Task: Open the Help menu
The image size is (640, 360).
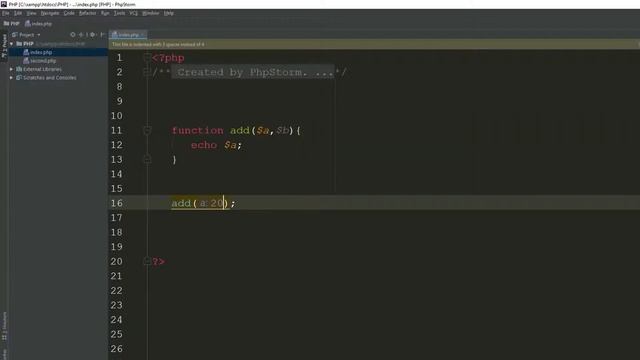Action: coord(169,13)
